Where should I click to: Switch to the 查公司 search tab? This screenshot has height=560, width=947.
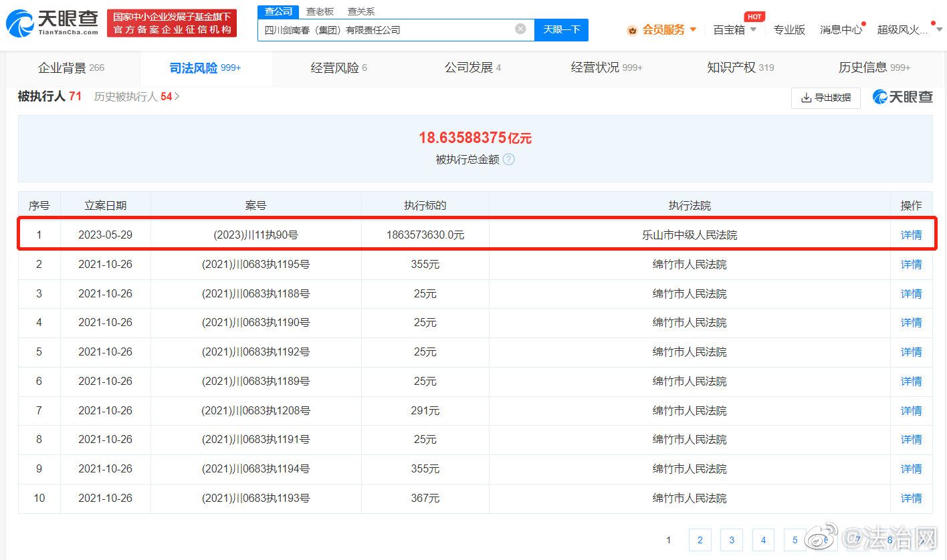(x=278, y=11)
